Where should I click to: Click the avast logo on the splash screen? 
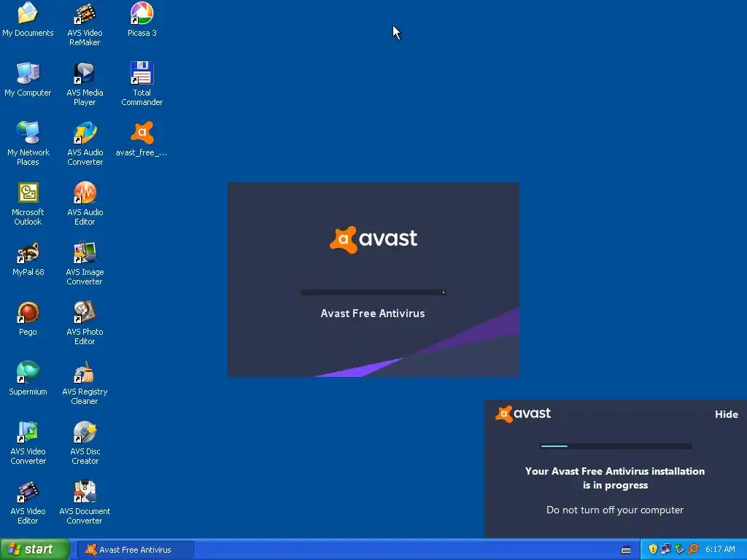373,239
